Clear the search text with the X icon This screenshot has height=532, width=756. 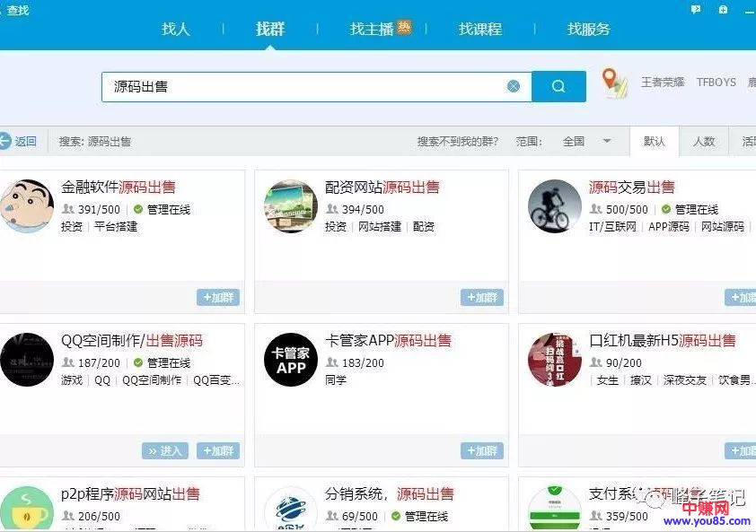(x=514, y=86)
